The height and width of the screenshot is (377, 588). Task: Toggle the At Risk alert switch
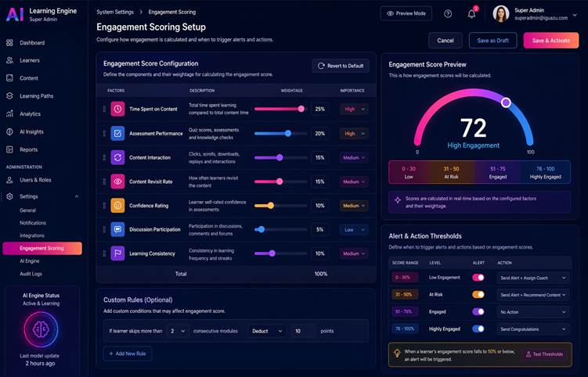pos(478,295)
